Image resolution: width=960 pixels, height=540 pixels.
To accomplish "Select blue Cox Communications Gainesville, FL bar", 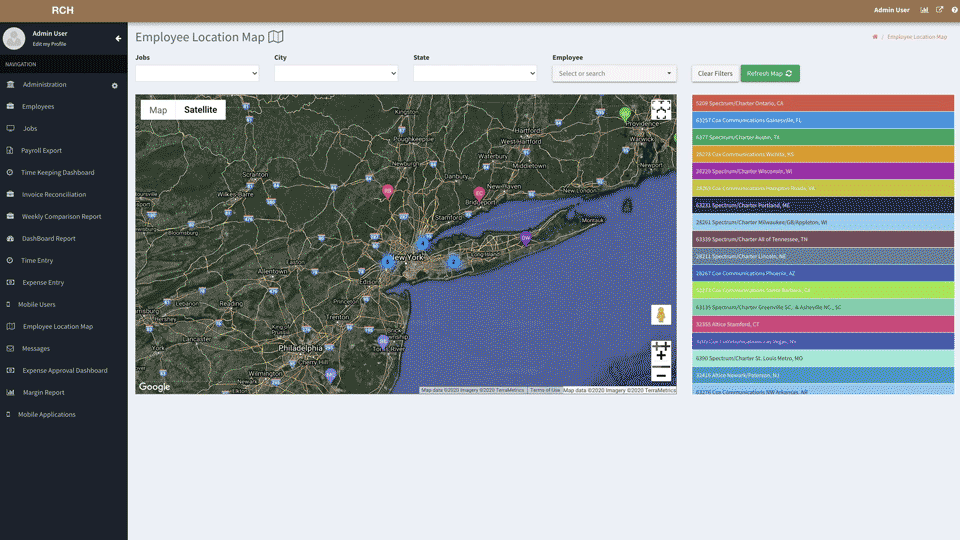I will pos(823,120).
